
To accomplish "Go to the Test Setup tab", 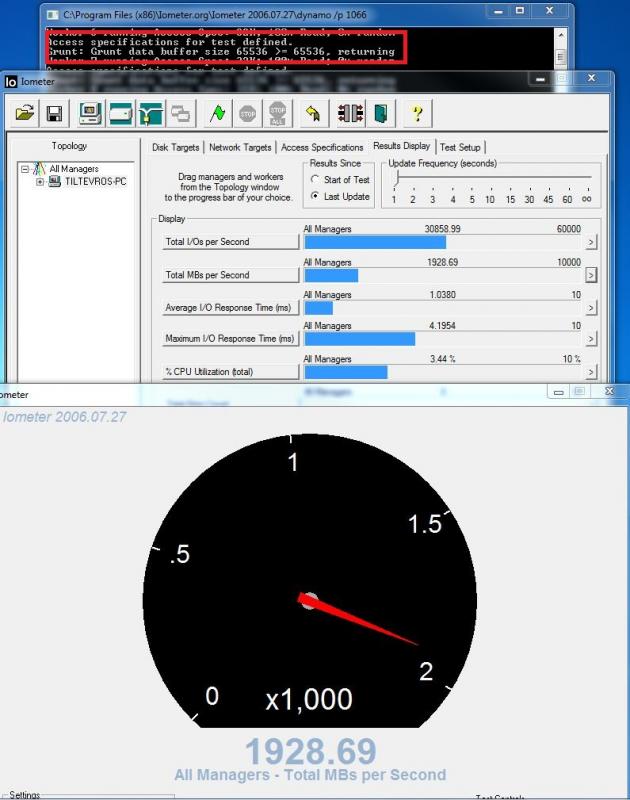I will [460, 147].
